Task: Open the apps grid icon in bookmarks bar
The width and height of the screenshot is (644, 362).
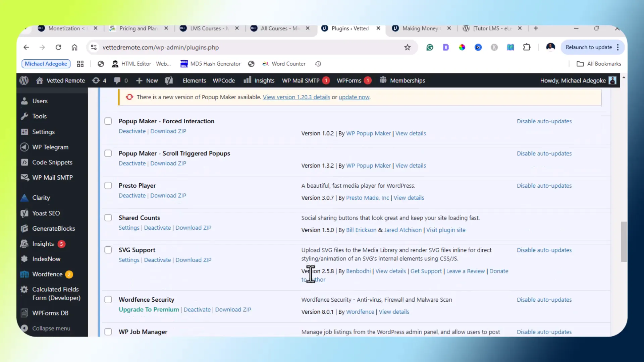Action: [x=80, y=64]
